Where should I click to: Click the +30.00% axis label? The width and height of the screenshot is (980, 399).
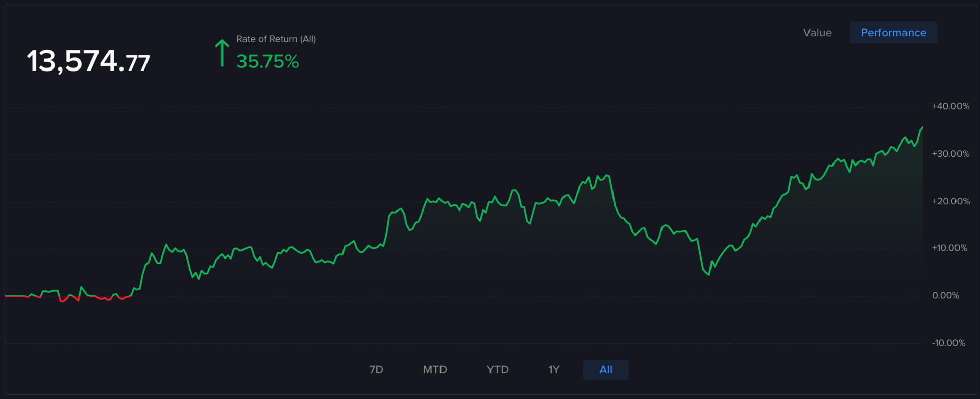tap(950, 154)
